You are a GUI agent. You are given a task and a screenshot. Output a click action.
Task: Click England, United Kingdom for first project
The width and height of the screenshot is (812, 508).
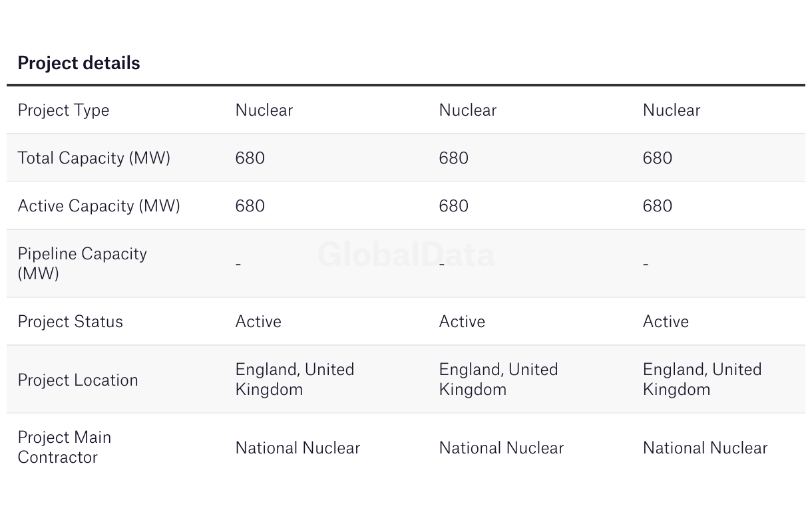(x=294, y=379)
